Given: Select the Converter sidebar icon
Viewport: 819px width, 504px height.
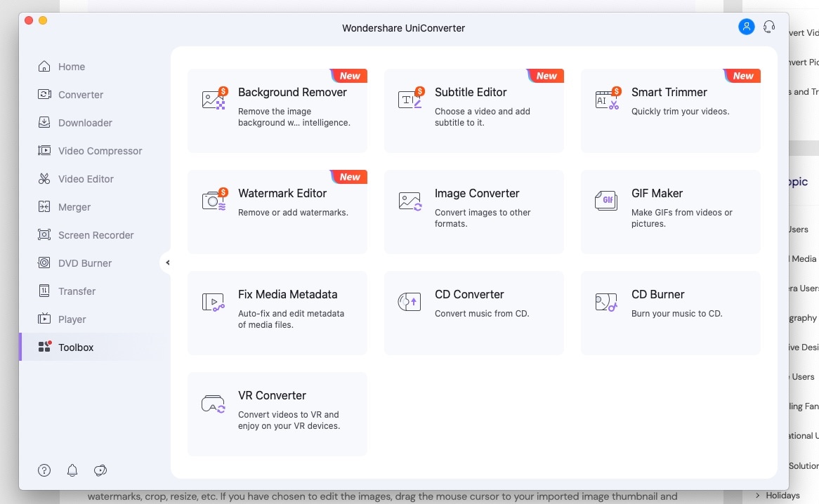Looking at the screenshot, I should click(44, 95).
